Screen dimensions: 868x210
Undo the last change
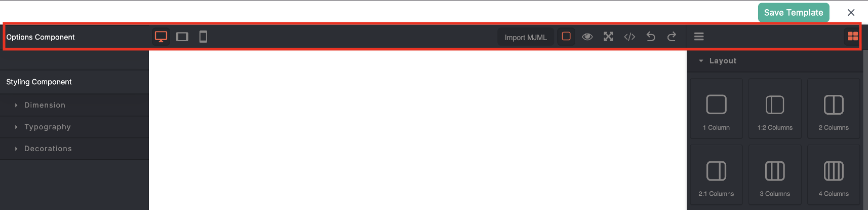(651, 37)
